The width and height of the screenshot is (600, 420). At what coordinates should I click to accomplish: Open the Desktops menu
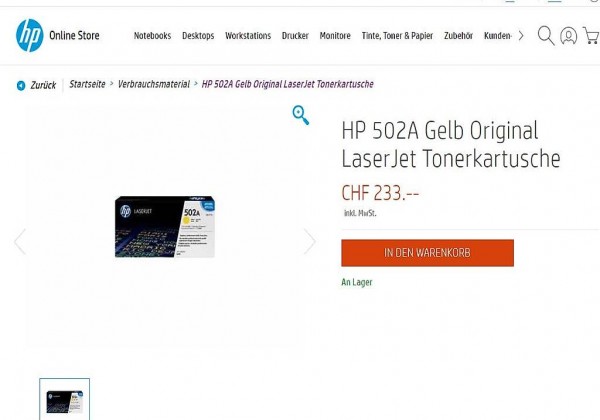(198, 36)
